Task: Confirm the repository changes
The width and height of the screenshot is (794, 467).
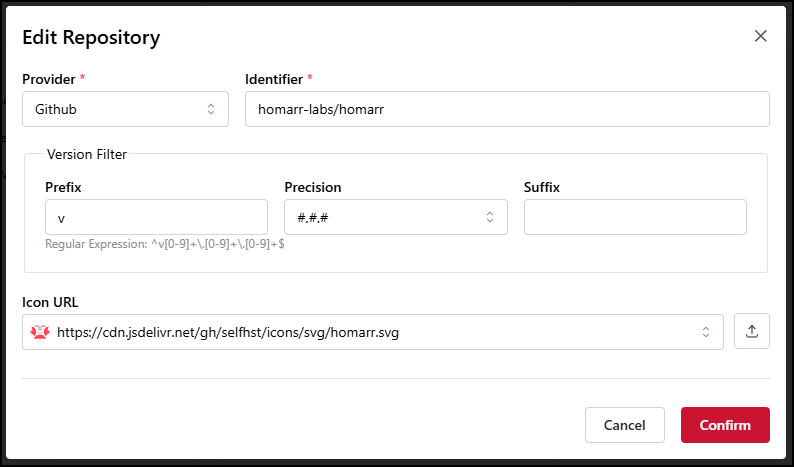Action: coord(725,425)
